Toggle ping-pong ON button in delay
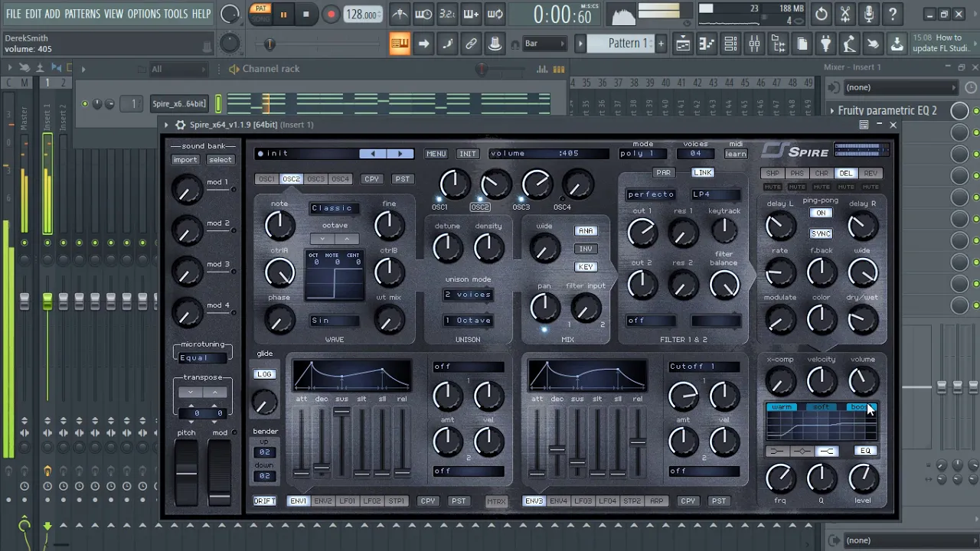980x551 pixels. [821, 214]
